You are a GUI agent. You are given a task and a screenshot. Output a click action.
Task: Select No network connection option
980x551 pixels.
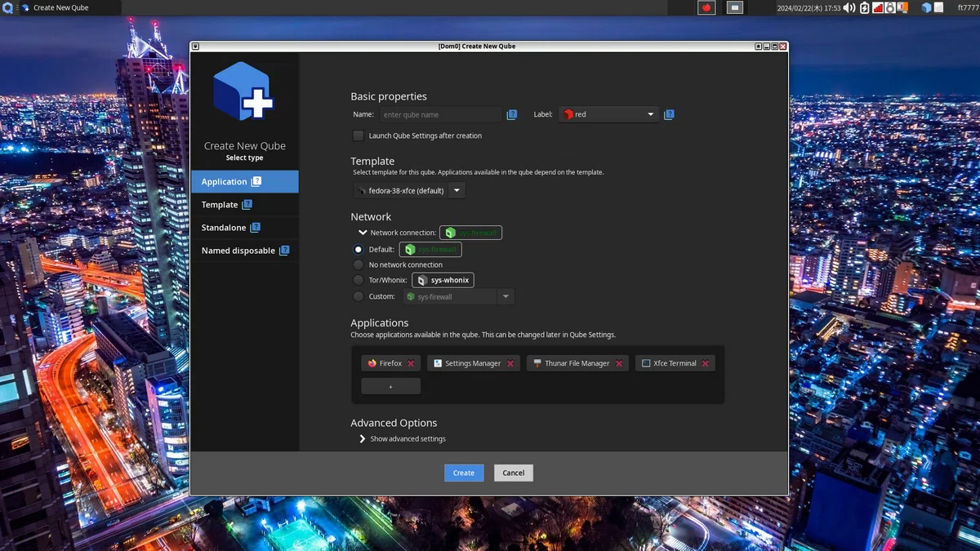click(359, 264)
